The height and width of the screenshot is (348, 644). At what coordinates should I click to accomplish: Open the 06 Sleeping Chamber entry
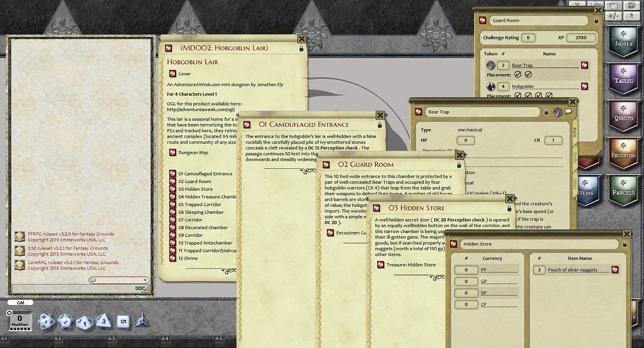pyautogui.click(x=201, y=212)
